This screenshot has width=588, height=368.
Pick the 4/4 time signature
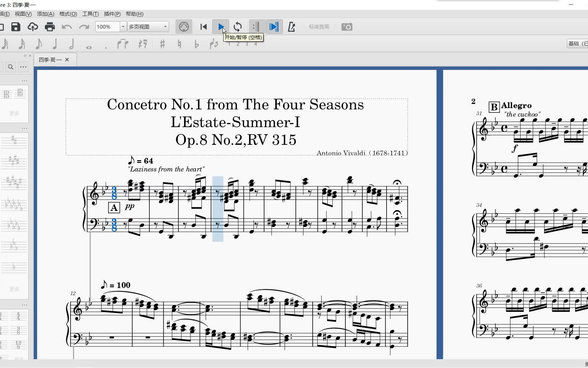pos(18,316)
